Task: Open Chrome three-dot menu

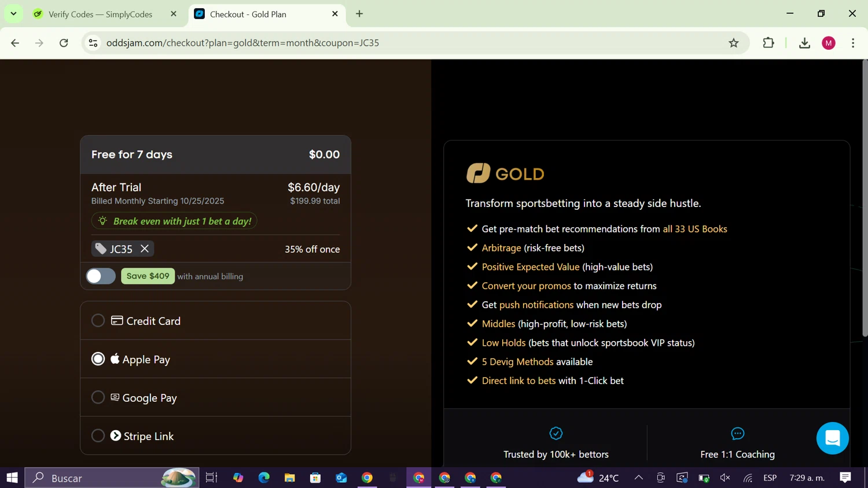Action: coord(853,43)
